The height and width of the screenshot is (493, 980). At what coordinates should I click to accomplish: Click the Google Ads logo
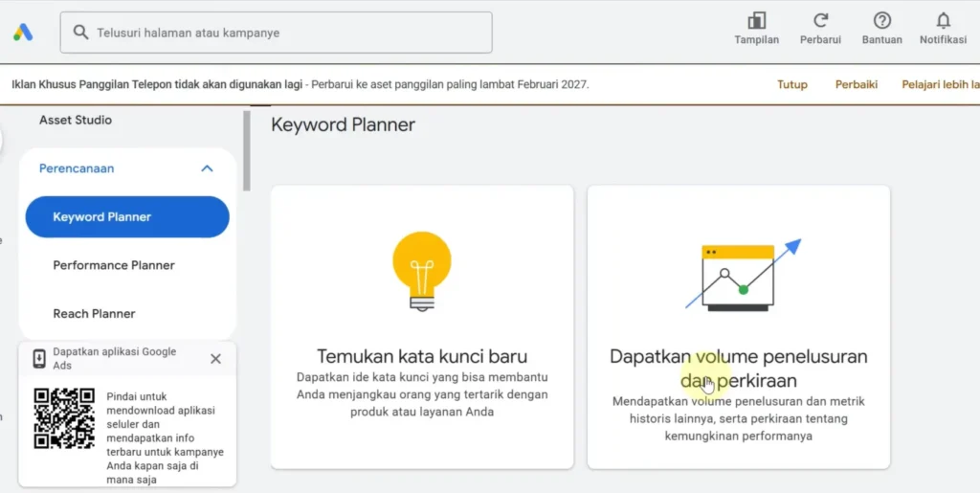[x=23, y=33]
